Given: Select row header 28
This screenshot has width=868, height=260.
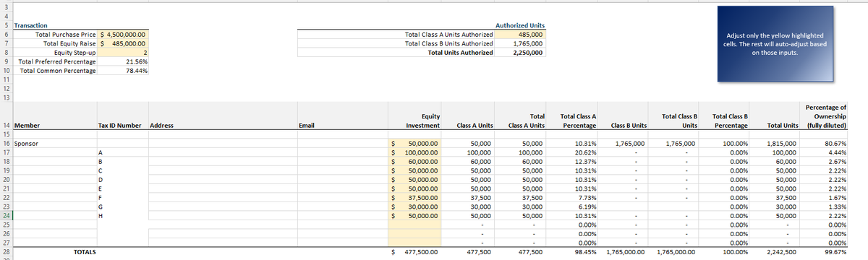Looking at the screenshot, I should pyautogui.click(x=6, y=252).
